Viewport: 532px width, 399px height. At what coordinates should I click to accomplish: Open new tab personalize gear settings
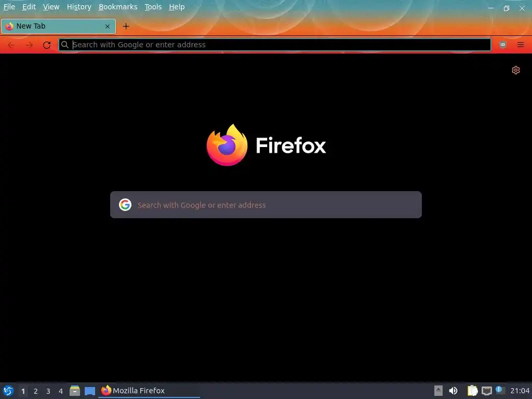point(516,70)
